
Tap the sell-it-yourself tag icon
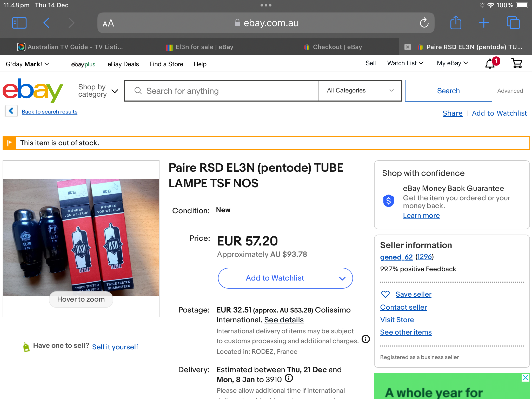[26, 347]
